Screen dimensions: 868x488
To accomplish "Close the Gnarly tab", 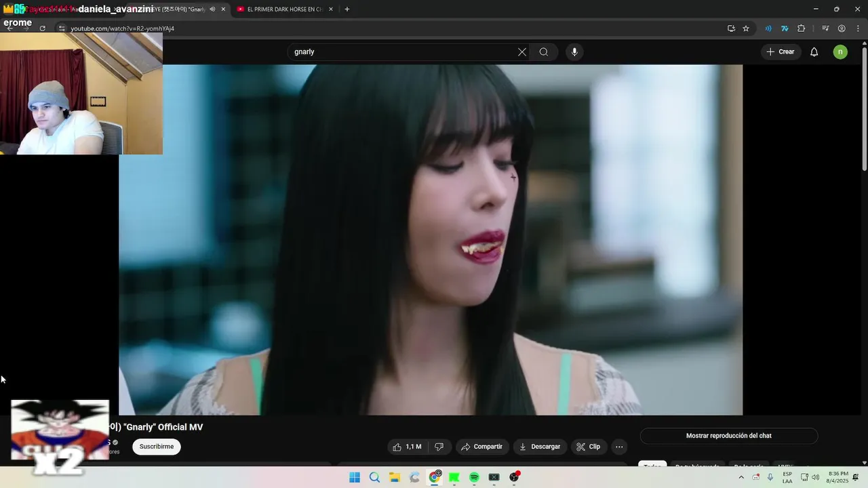I will 223,9.
